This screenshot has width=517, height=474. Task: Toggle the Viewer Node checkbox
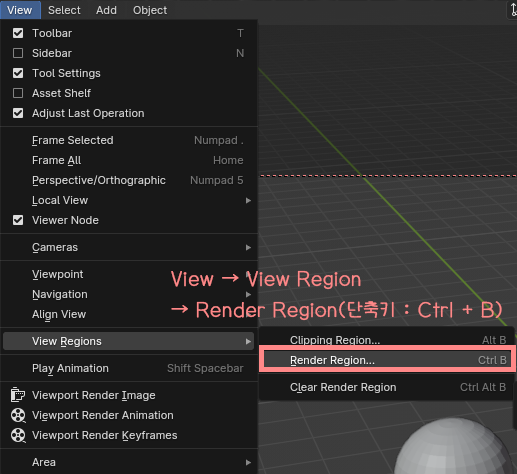[18, 220]
